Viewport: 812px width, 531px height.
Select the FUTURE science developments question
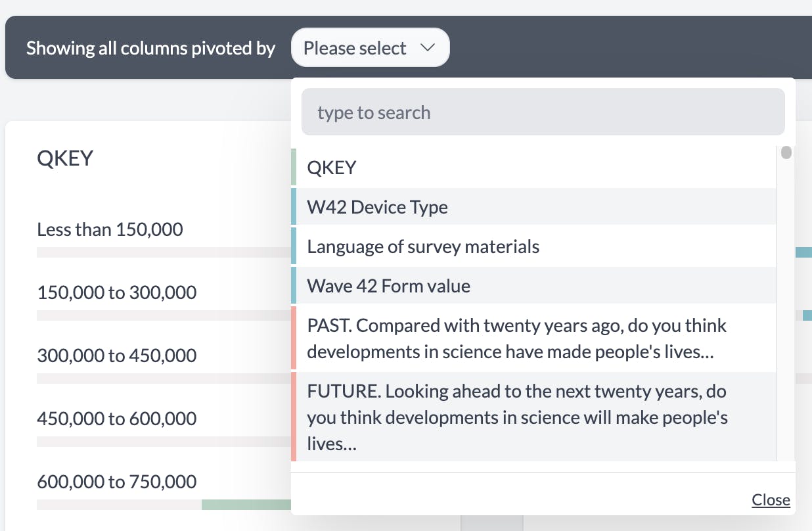pos(516,417)
